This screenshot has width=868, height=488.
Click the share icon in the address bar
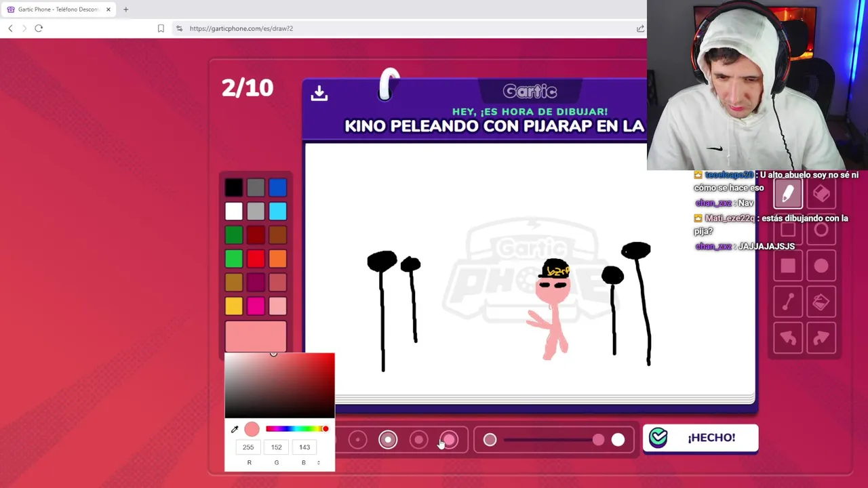[x=640, y=28]
